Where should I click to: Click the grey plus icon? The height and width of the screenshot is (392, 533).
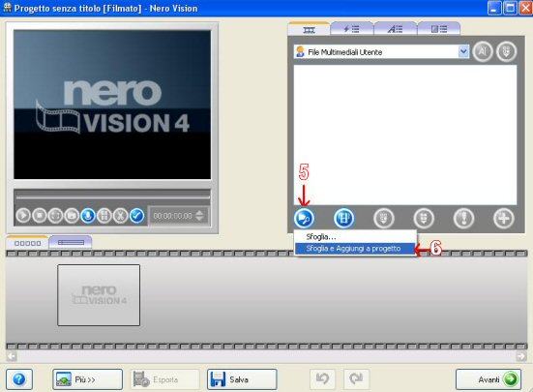click(503, 218)
